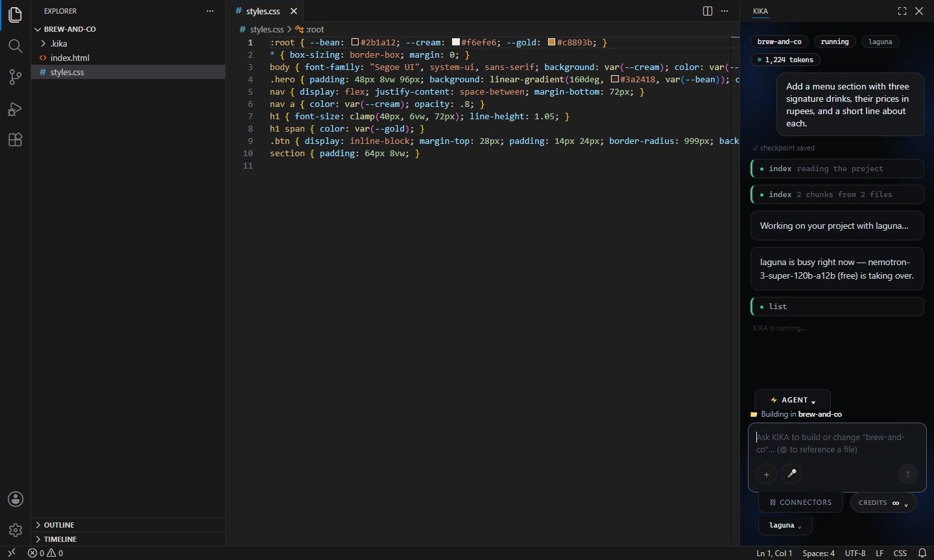Open the Accounts menu icon
The height and width of the screenshot is (560, 934).
click(x=15, y=499)
